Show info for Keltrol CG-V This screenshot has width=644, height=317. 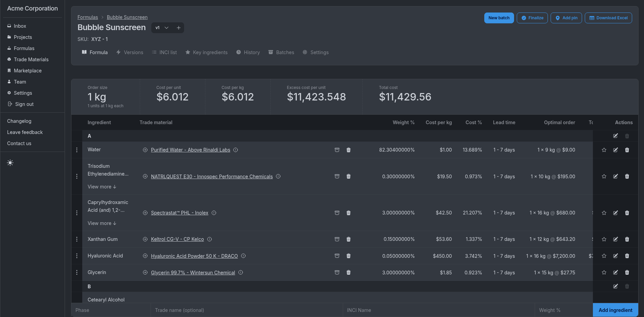click(209, 239)
